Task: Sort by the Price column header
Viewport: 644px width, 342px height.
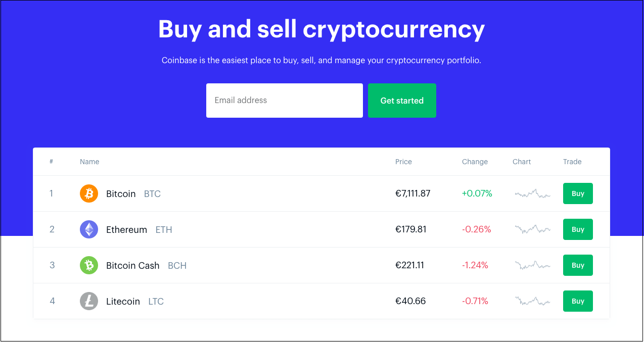Action: click(x=403, y=162)
